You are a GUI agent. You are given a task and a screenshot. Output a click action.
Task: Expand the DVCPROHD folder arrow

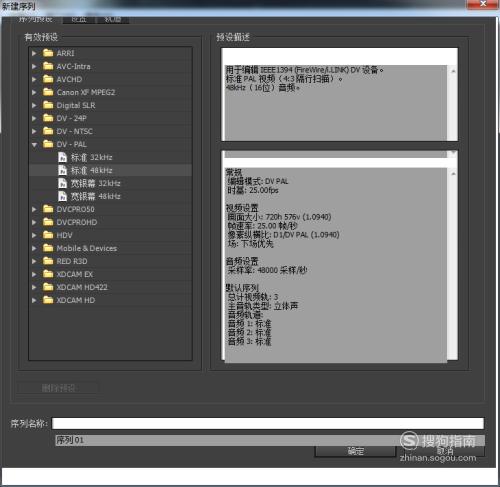pos(34,222)
